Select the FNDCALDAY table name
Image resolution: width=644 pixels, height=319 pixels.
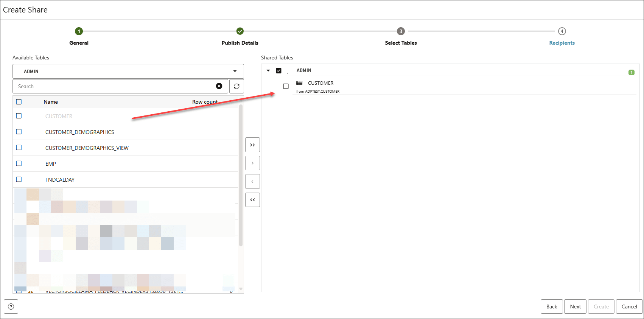[x=60, y=180]
